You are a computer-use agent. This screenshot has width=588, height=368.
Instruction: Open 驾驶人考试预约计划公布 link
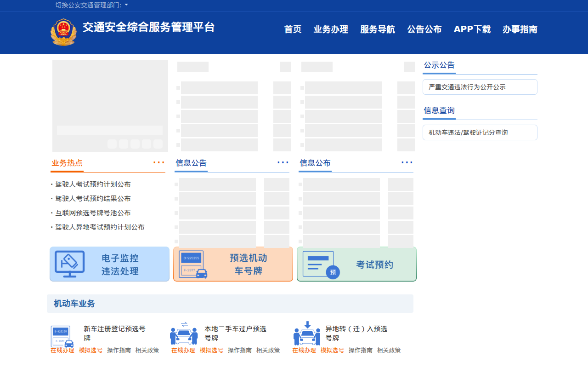click(x=93, y=184)
